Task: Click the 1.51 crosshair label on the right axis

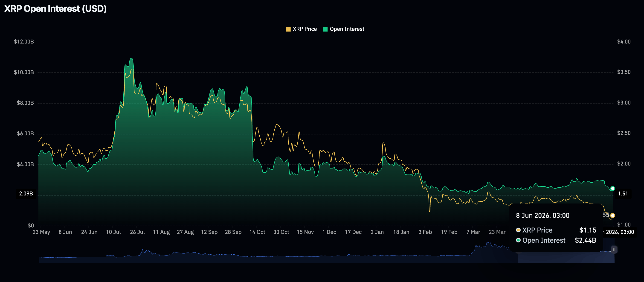Action: click(x=623, y=194)
